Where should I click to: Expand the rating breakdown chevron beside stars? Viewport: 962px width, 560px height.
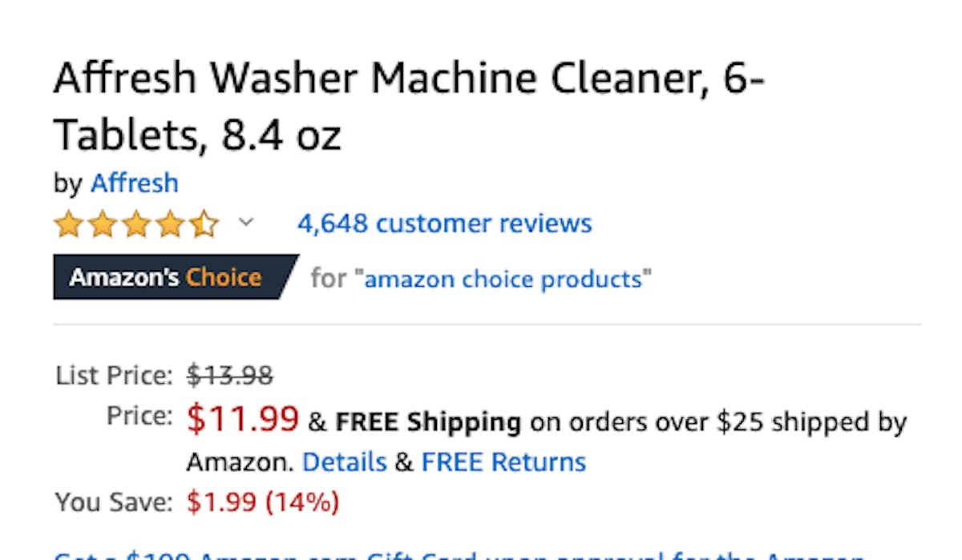(246, 222)
